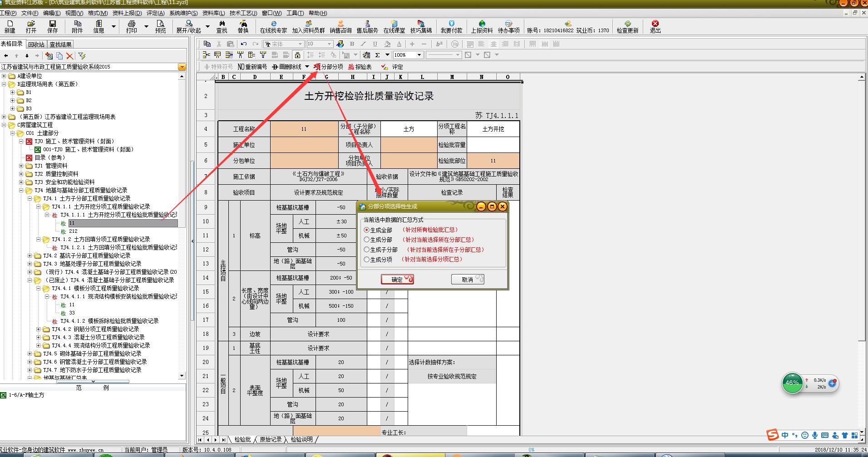This screenshot has width=868, height=457.
Task: Open the zoom 100% dropdown
Action: pos(419,55)
